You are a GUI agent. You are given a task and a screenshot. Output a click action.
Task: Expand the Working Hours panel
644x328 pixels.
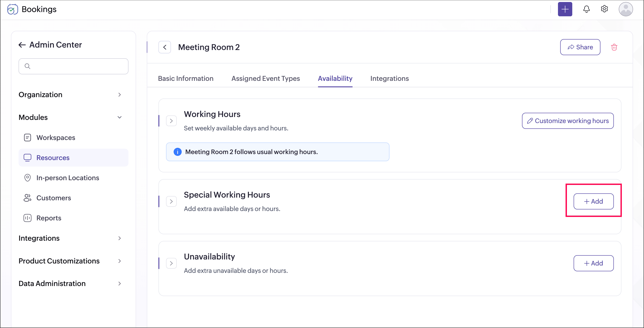pyautogui.click(x=171, y=121)
